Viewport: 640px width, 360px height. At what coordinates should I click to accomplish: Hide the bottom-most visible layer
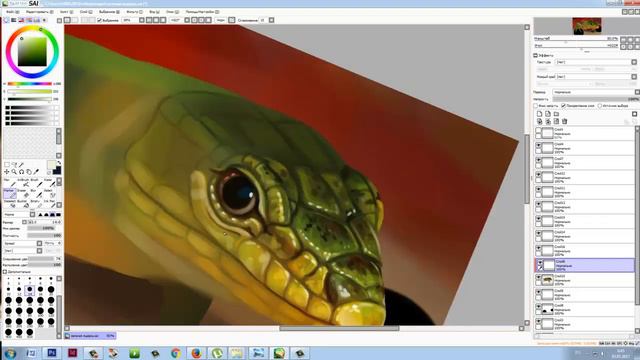coord(539,322)
